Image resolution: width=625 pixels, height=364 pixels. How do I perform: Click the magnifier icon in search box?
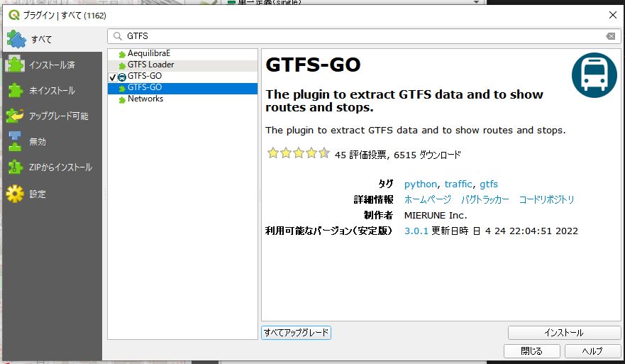tap(117, 36)
